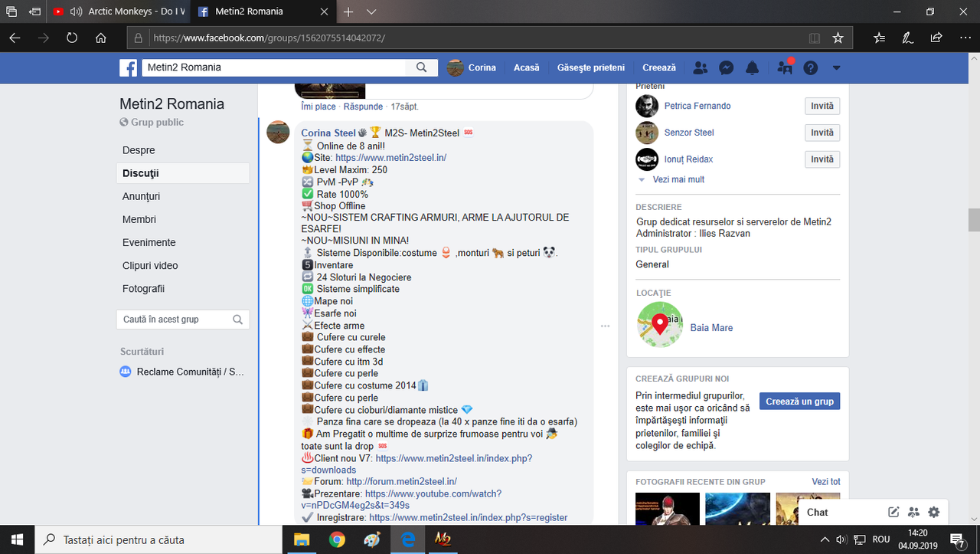This screenshot has width=980, height=554.
Task: Open Google Chrome from taskbar
Action: (x=337, y=539)
